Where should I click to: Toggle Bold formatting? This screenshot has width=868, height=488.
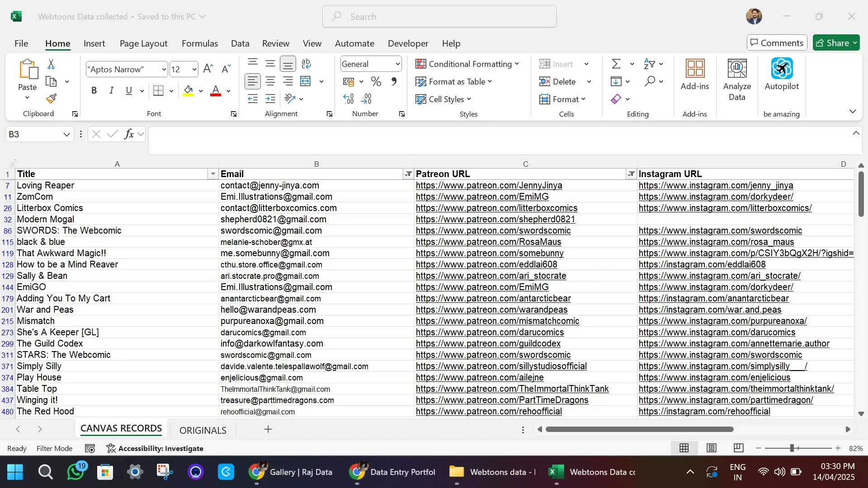tap(94, 90)
